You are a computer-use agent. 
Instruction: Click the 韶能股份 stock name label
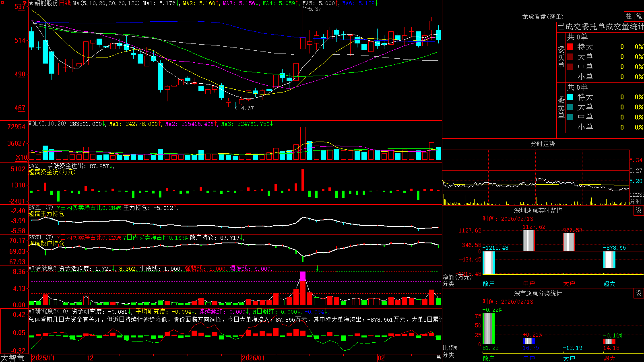pos(46,3)
